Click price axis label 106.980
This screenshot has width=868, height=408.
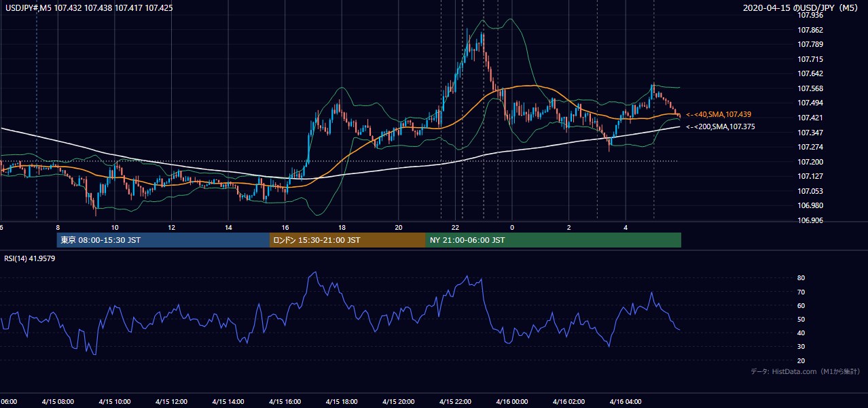click(x=810, y=205)
